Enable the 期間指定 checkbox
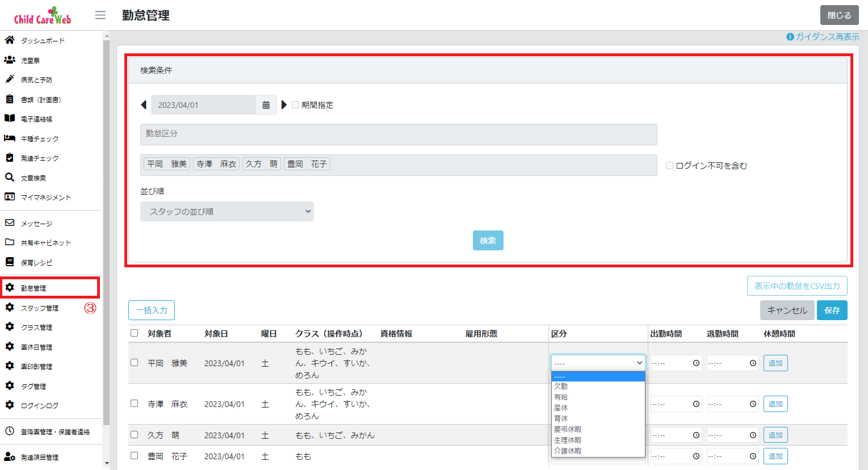The height and width of the screenshot is (470, 868). tap(295, 104)
